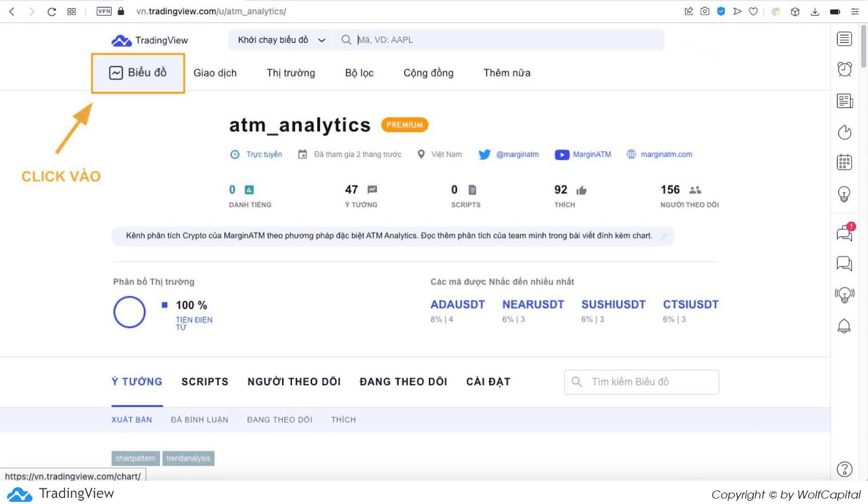The height and width of the screenshot is (504, 868).
Task: Open the alerts alarm clock icon
Action: tap(844, 69)
